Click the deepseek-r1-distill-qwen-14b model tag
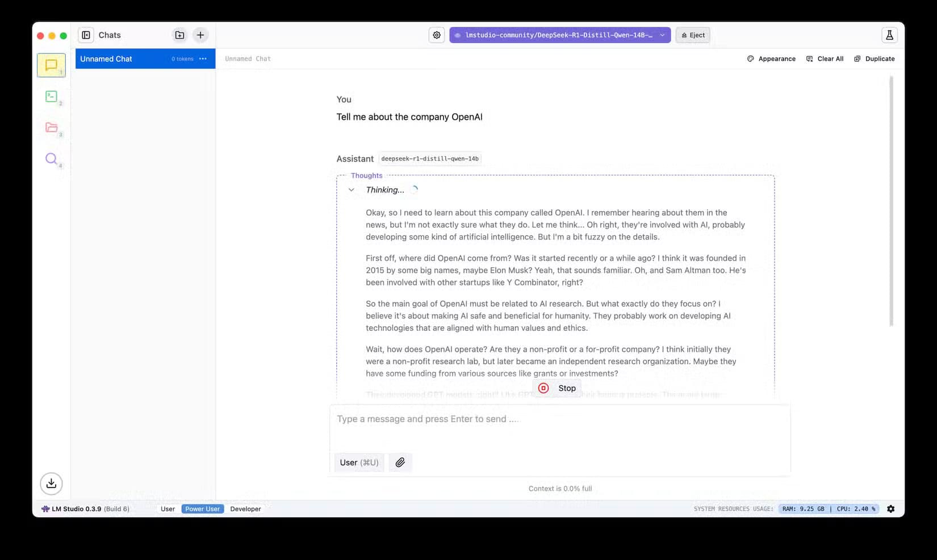Viewport: 937px width, 560px height. pos(430,159)
